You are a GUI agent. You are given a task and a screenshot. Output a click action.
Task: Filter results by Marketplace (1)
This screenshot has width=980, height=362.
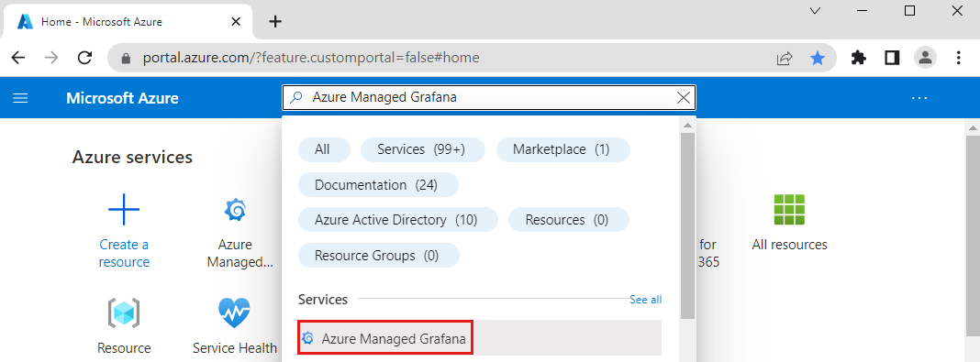pos(562,149)
